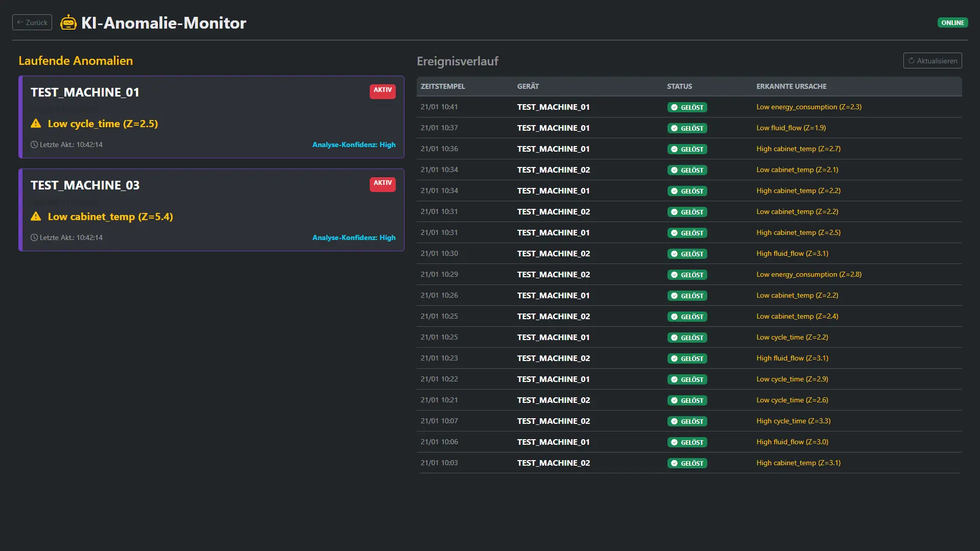Select the High cycle_time (Z=3.3) cause entry
Image resolution: width=980 pixels, height=551 pixels.
tap(793, 421)
